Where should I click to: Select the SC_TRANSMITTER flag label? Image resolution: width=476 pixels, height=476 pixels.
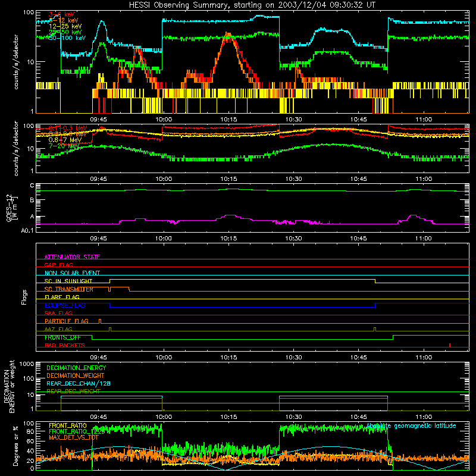(x=69, y=289)
